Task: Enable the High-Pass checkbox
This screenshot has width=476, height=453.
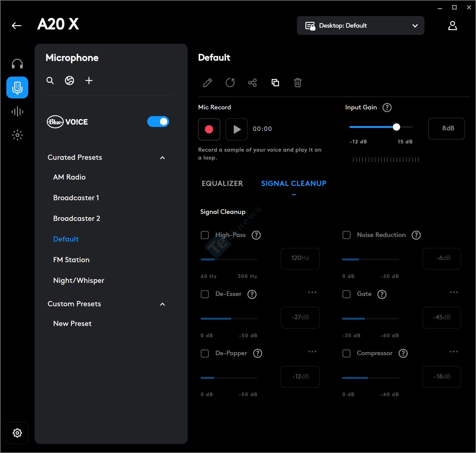Action: tap(205, 235)
